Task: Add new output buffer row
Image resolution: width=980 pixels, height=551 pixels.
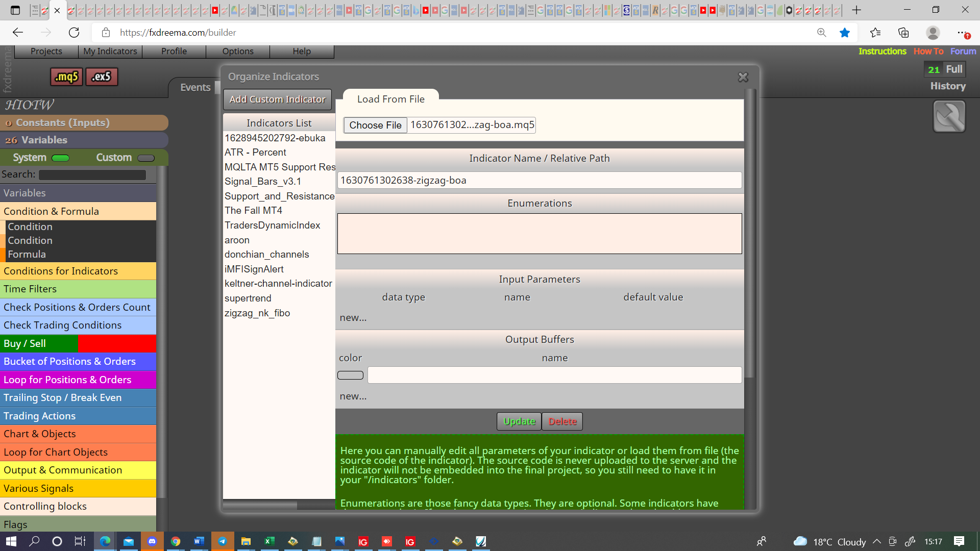Action: (353, 396)
